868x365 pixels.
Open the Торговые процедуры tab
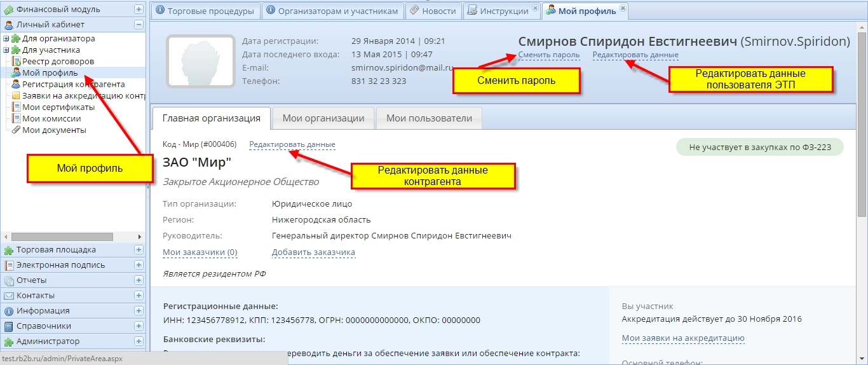click(x=198, y=11)
